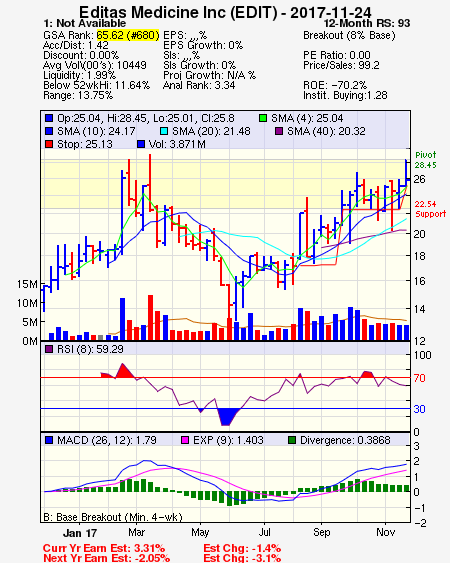Screen dimensions: 450x563
Task: Click the SMA (40): 20.32 legend text
Action: click(326, 131)
